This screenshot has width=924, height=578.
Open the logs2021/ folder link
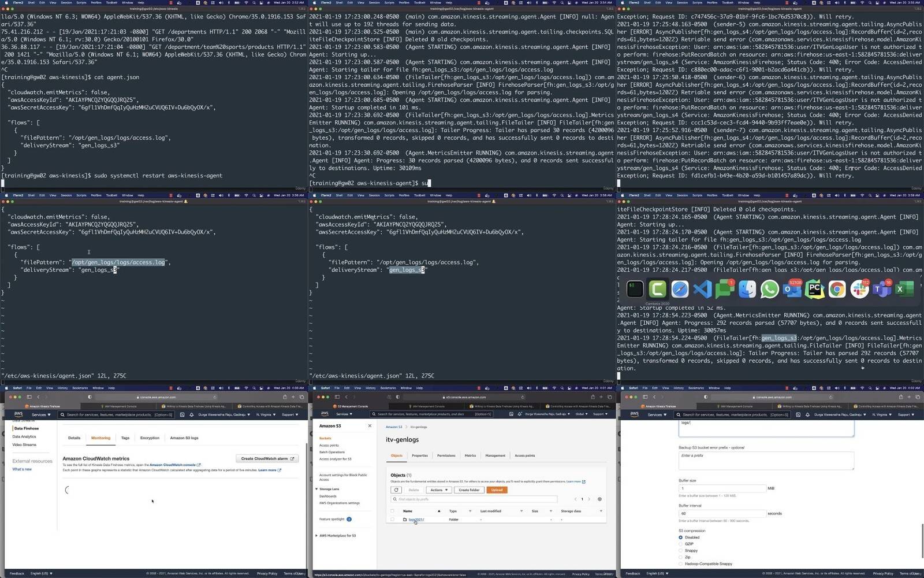[416, 520]
